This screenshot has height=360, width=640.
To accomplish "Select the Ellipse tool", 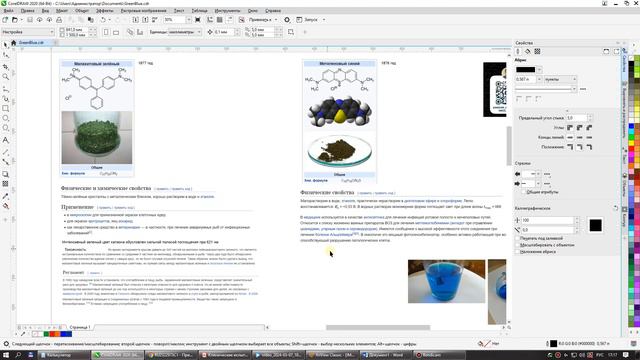I will click(5, 118).
